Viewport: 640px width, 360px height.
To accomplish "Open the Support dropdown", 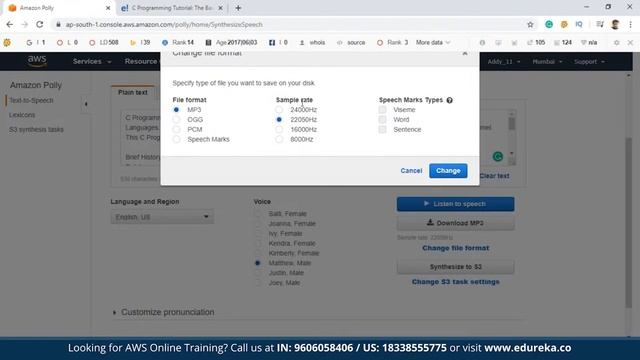I will (589, 62).
